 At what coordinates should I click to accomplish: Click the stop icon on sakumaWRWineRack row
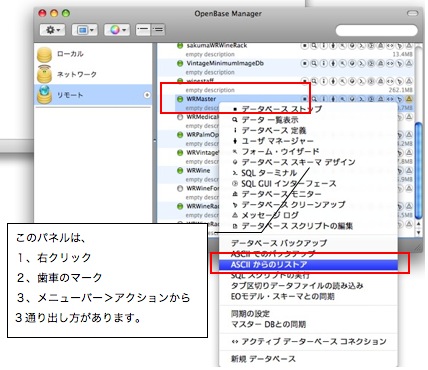[304, 46]
